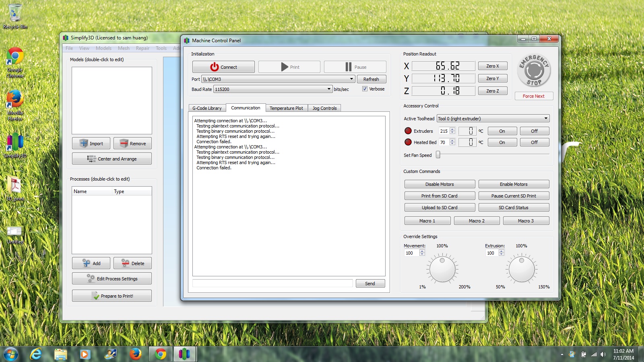Viewport: 644px width, 362px height.
Task: Open the Baud Rate dropdown
Action: tap(328, 89)
